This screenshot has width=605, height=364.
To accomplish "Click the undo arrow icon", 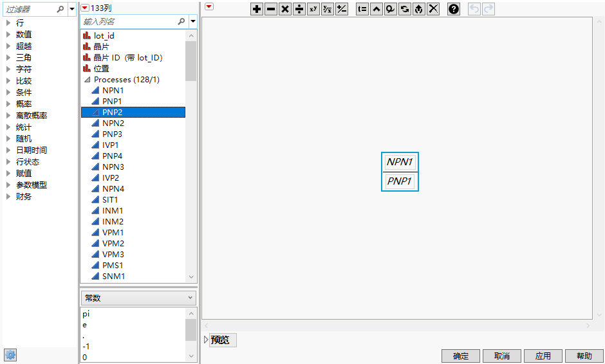I will click(x=474, y=9).
